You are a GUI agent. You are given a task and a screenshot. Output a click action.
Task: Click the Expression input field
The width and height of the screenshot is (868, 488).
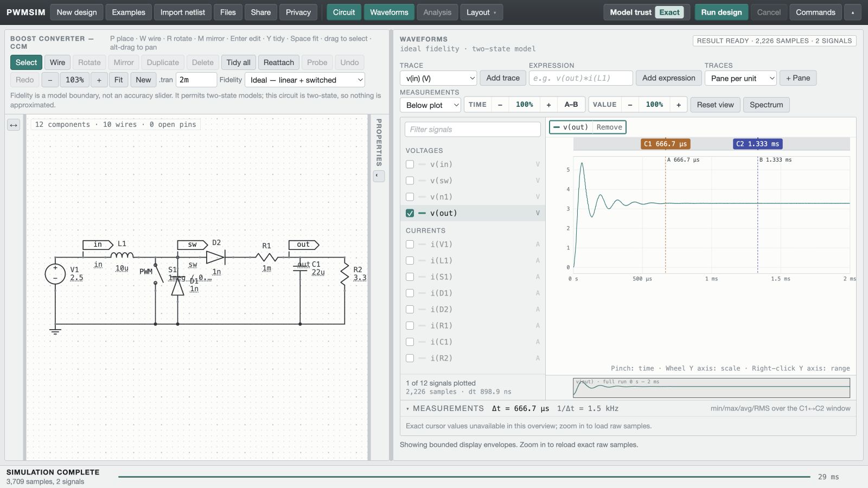pyautogui.click(x=581, y=78)
